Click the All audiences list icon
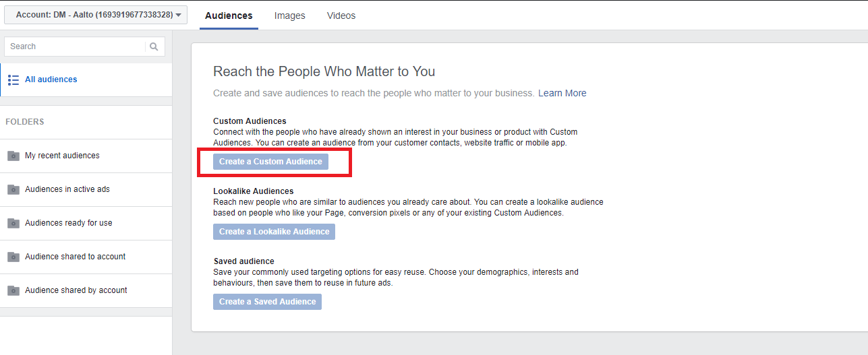The image size is (868, 355). [13, 79]
